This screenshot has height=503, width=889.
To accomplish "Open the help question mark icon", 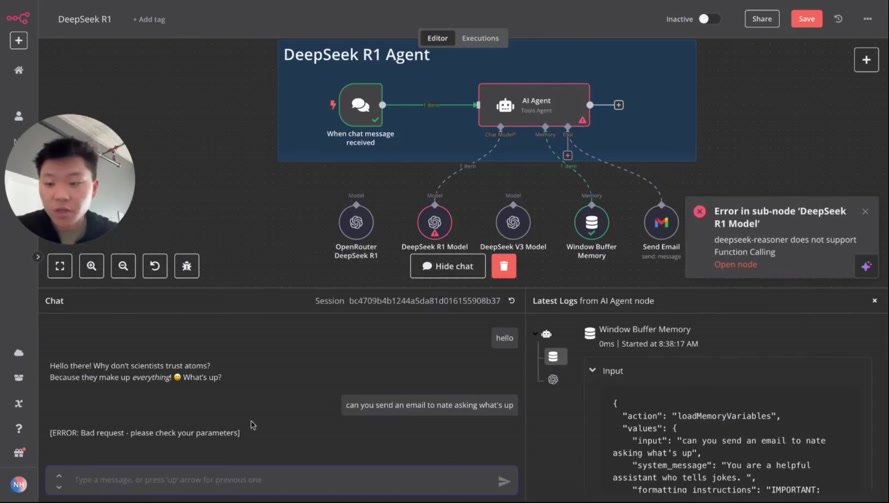I will click(x=19, y=428).
